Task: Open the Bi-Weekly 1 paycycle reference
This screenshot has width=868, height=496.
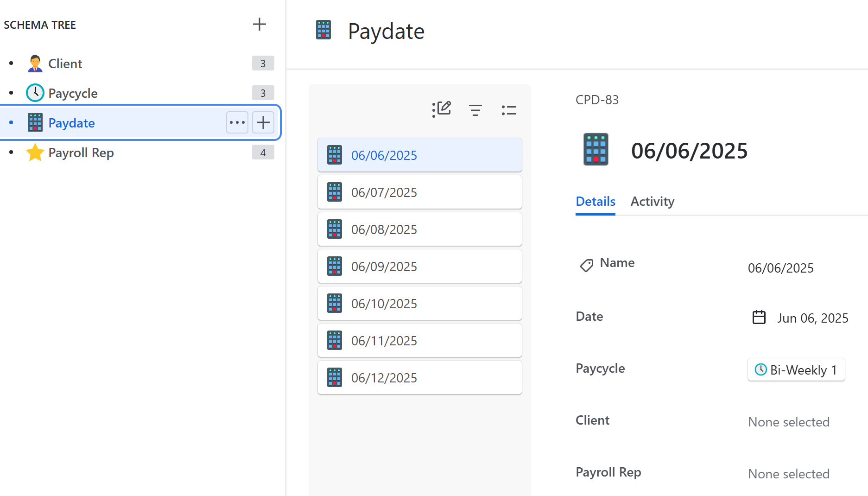Action: (x=796, y=370)
